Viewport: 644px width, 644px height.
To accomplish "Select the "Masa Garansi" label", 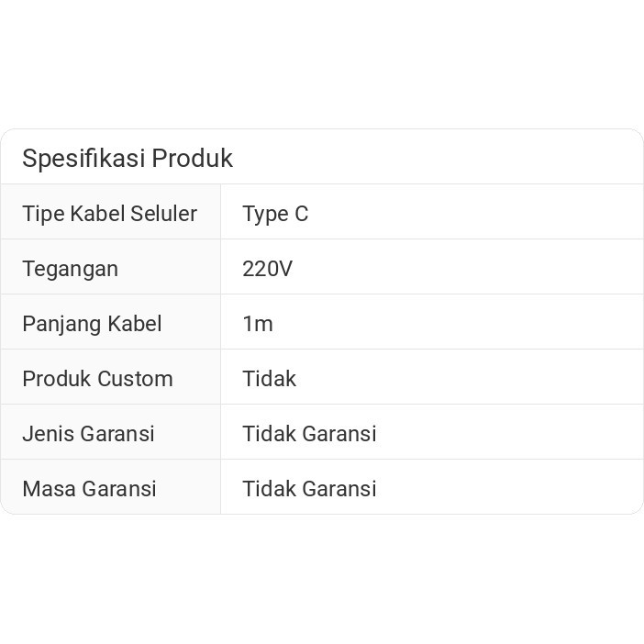I will (89, 489).
